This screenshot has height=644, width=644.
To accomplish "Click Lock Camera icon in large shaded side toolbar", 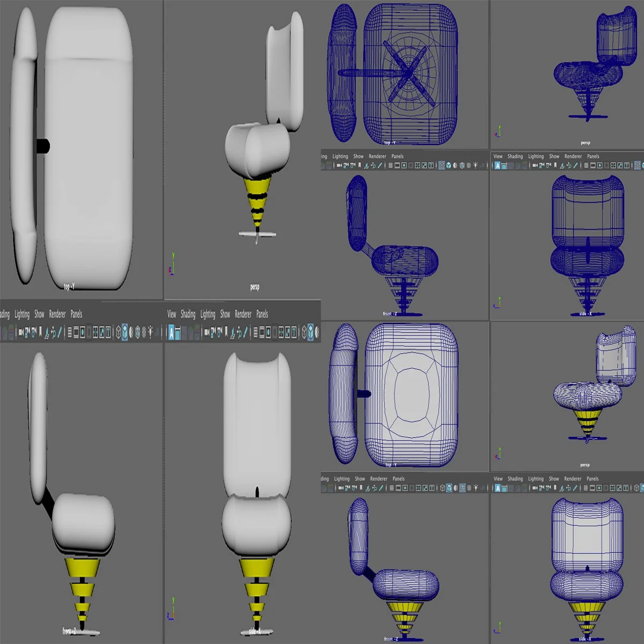I will pyautogui.click(x=213, y=333).
